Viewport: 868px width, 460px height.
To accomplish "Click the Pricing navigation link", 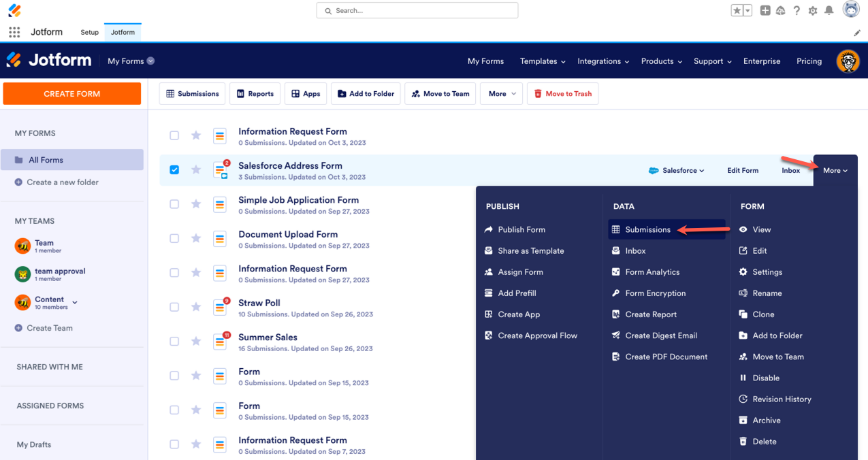I will tap(809, 61).
